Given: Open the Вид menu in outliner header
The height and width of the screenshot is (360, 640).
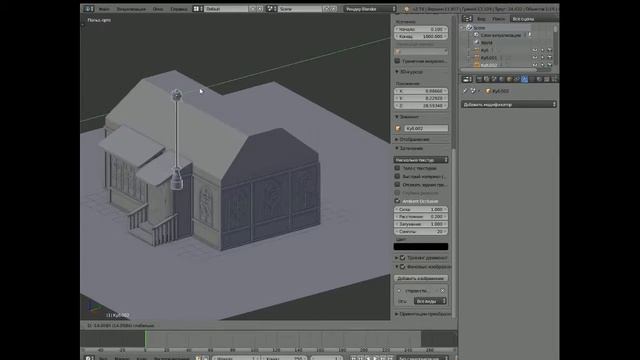Looking at the screenshot, I should (x=481, y=19).
